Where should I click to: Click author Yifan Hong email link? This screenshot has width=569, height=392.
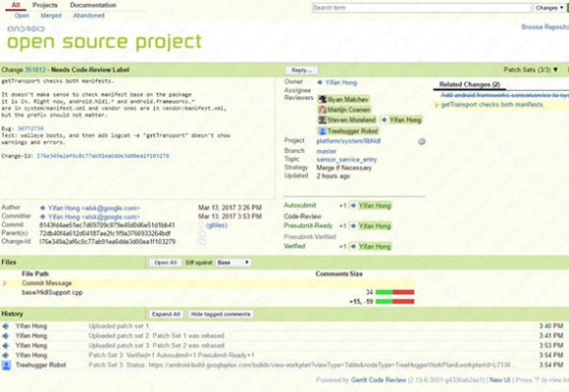[x=94, y=208]
